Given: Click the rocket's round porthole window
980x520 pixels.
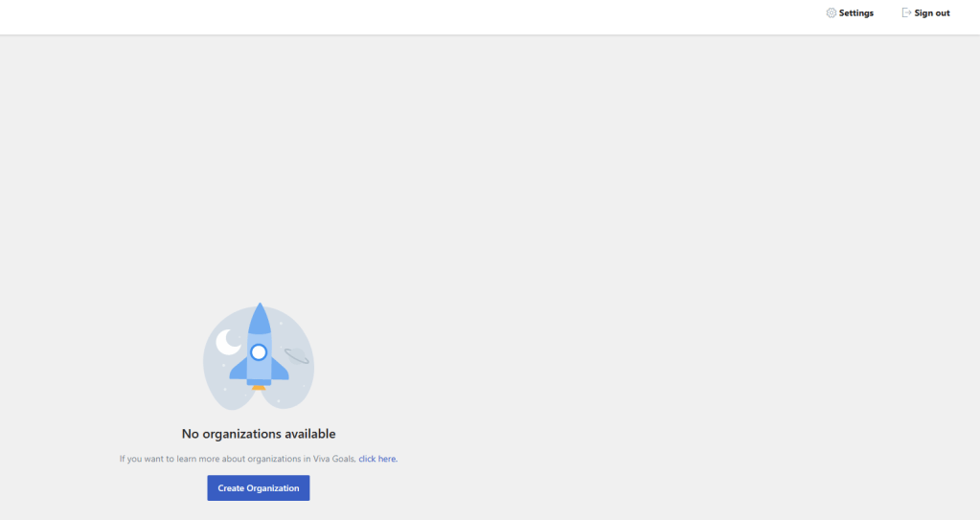Looking at the screenshot, I should [x=259, y=352].
